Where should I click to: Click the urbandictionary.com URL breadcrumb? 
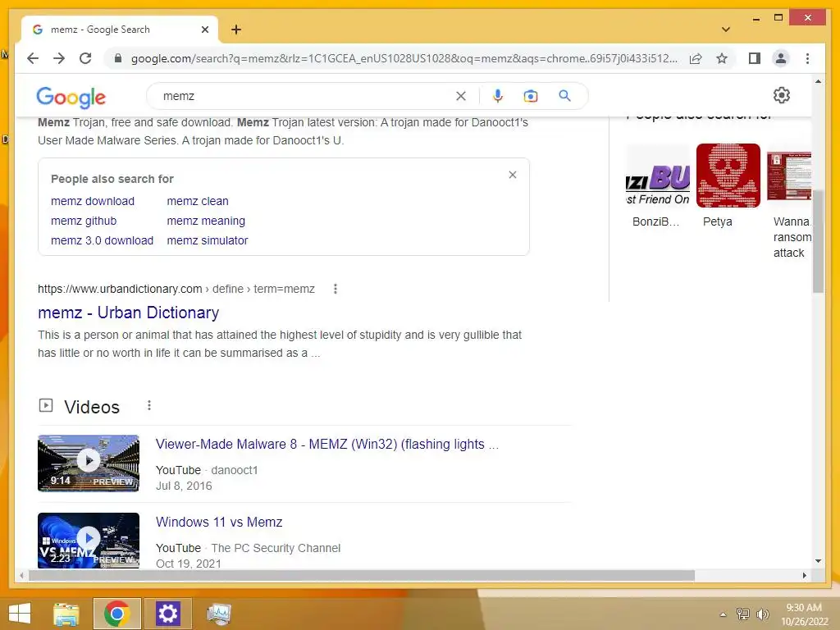click(176, 289)
